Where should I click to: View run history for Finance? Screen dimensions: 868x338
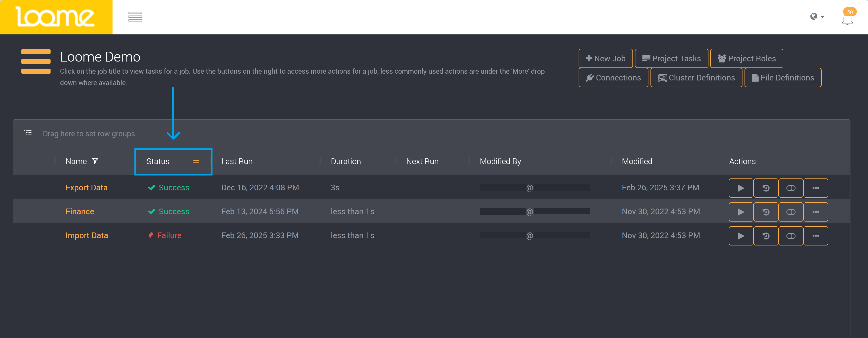coord(766,212)
